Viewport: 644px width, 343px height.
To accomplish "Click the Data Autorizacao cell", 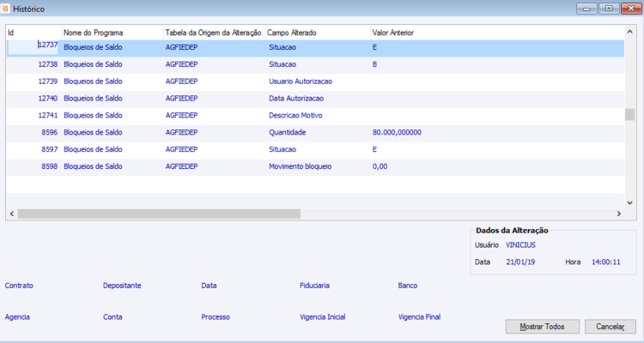I will 296,99.
